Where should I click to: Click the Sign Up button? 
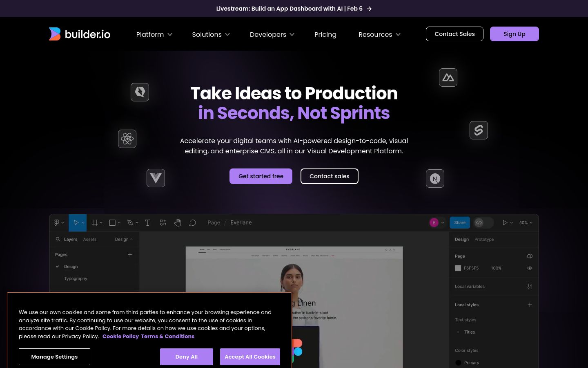click(x=514, y=34)
